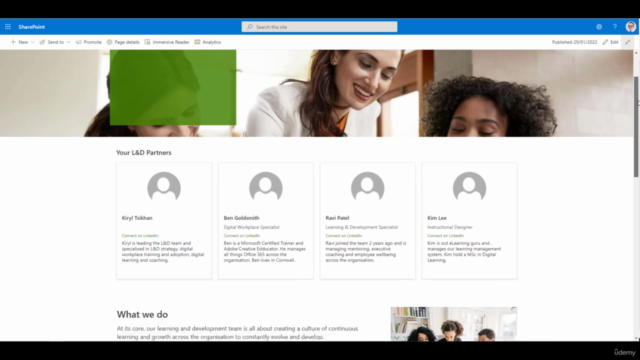Click the Digital Workplace Specialist title
This screenshot has width=640, height=360.
[251, 227]
